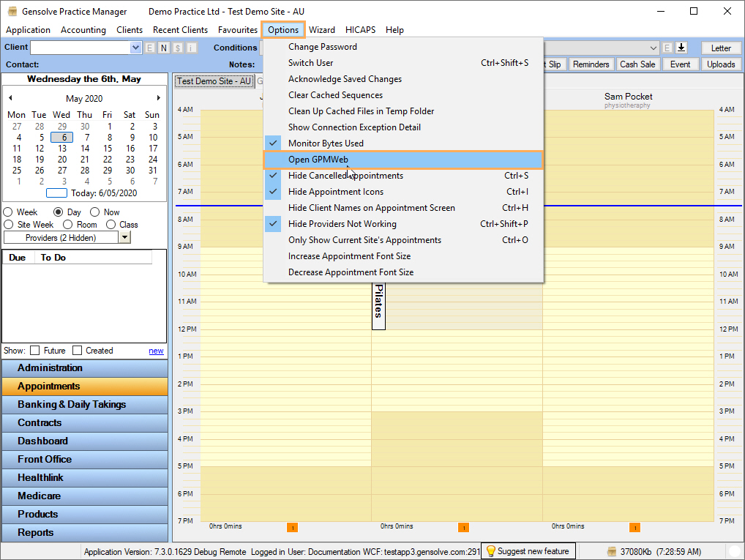
Task: Select the Site Week radio button
Action: [x=8, y=225]
